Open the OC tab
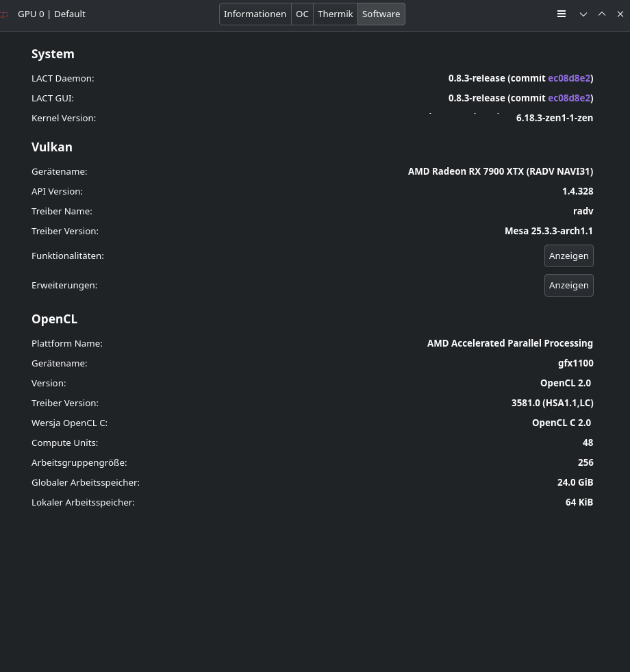This screenshot has width=630, height=672. coord(302,14)
